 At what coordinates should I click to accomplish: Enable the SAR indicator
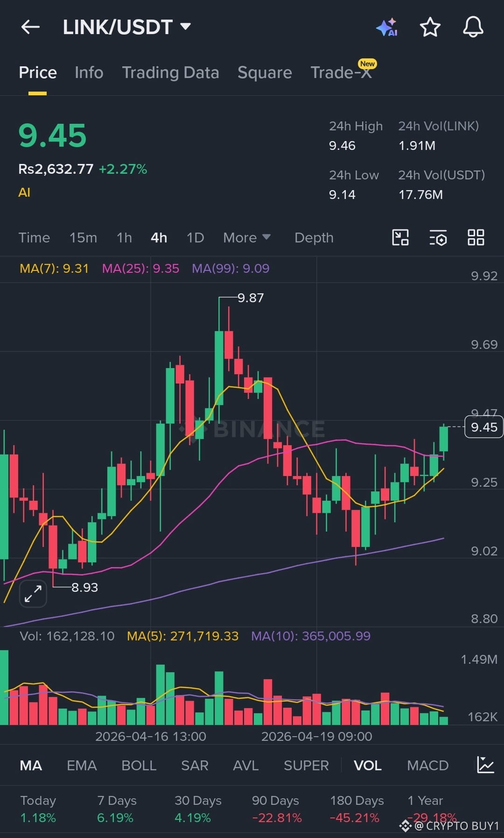pos(195,765)
